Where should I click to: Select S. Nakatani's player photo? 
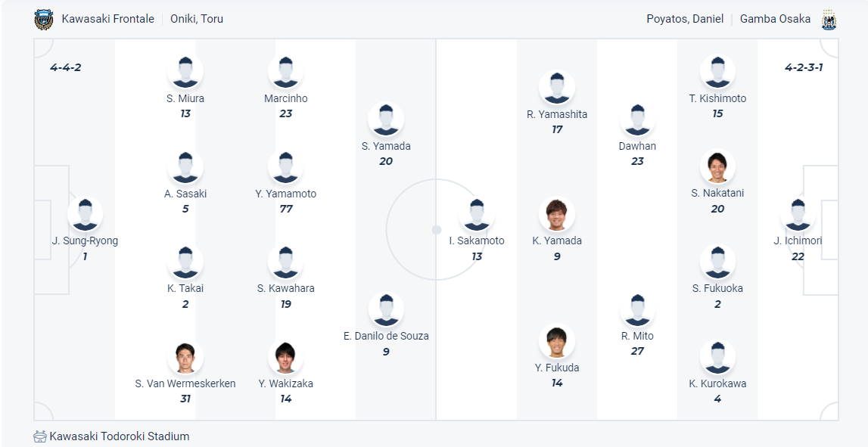coord(717,166)
